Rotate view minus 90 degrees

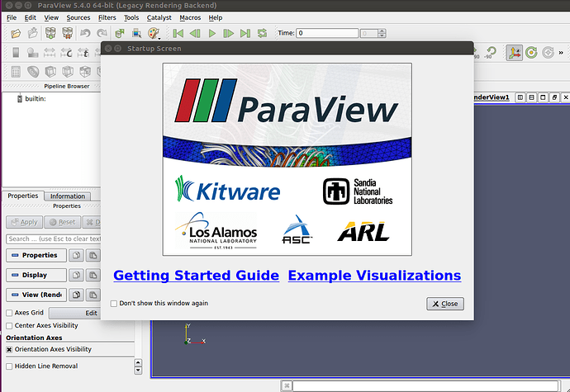[491, 53]
